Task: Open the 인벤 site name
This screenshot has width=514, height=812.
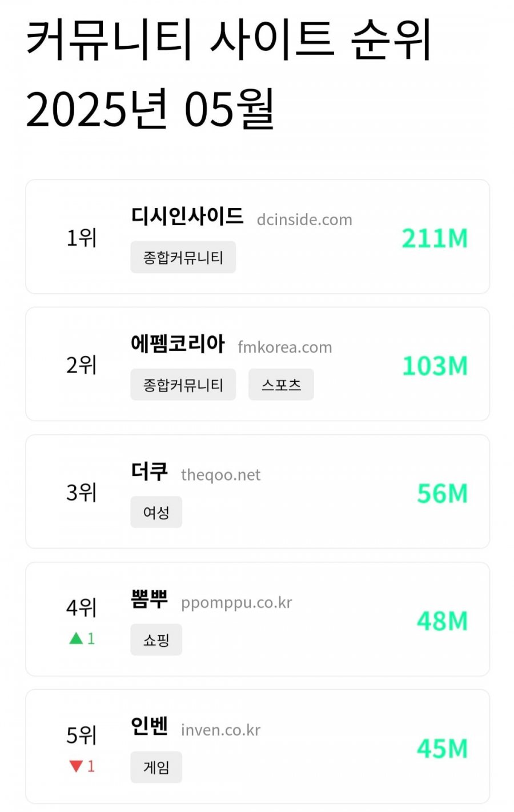Action: coord(150,726)
